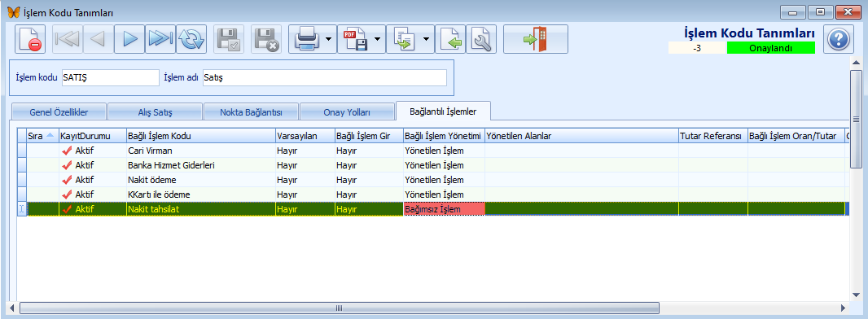Open help with the question mark
868x319 pixels.
[839, 39]
